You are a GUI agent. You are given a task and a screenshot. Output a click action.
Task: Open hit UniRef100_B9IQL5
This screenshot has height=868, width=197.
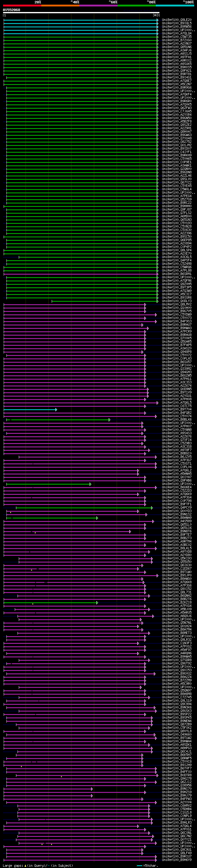(177, 23)
